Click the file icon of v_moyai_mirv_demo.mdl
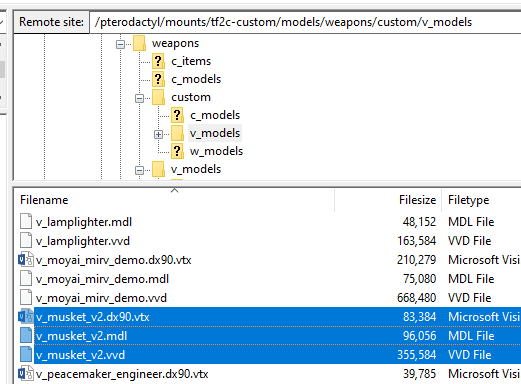Image resolution: width=521 pixels, height=384 pixels. 26,279
